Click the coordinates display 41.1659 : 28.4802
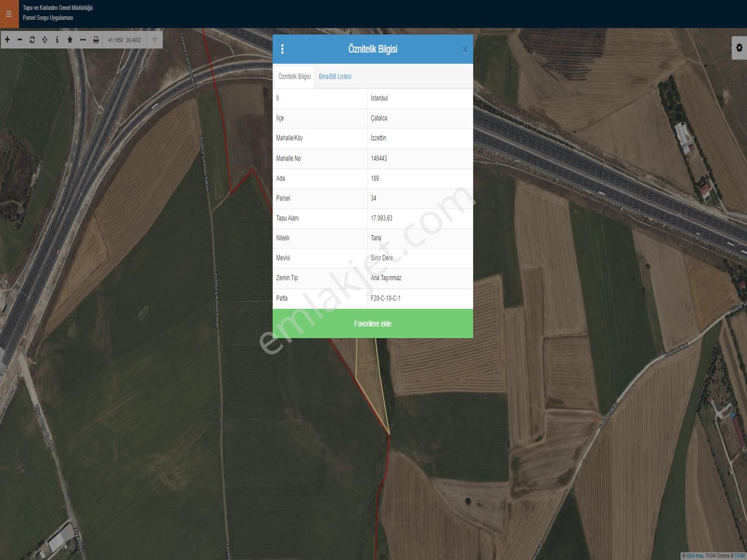 [x=124, y=40]
